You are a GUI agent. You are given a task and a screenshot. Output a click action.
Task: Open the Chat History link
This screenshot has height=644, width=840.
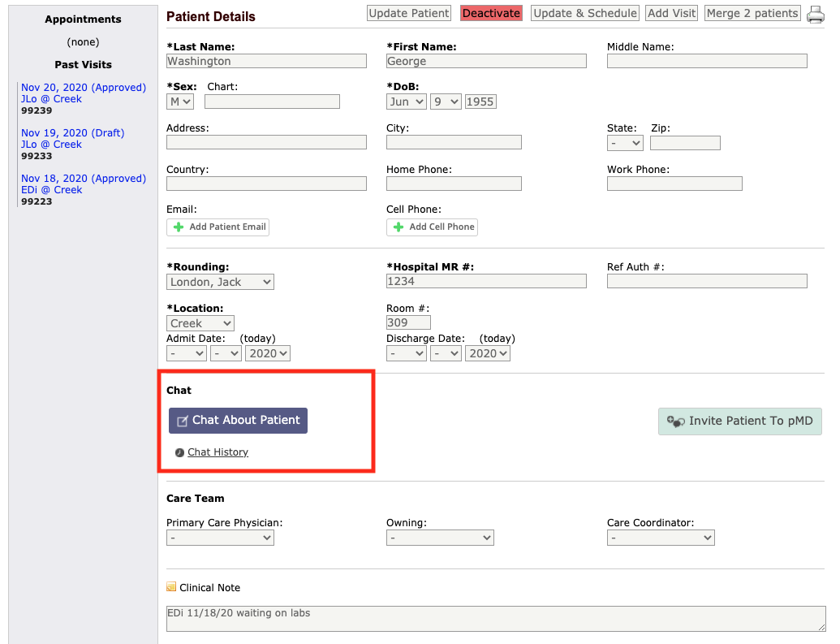tap(218, 452)
